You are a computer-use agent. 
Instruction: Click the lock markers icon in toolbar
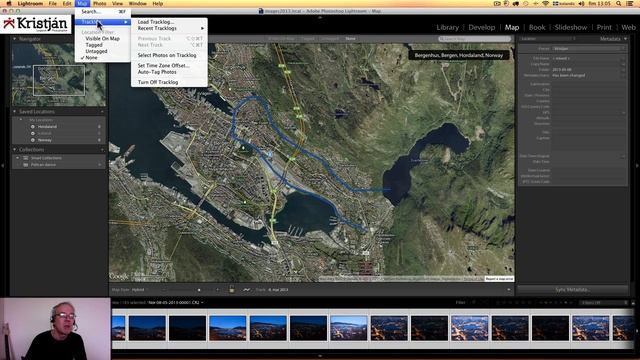pyautogui.click(x=231, y=289)
